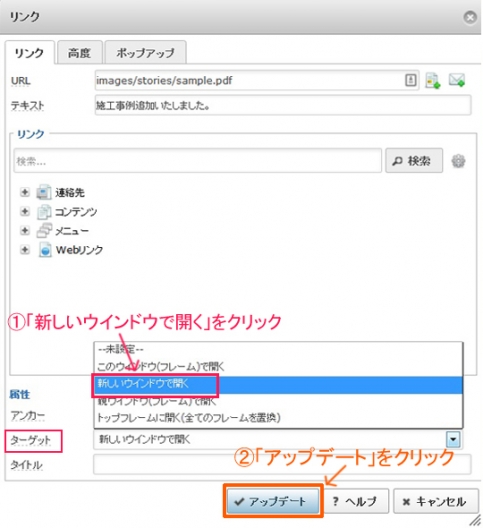
Task: Expand the 連絡先 tree node
Action: point(25,192)
